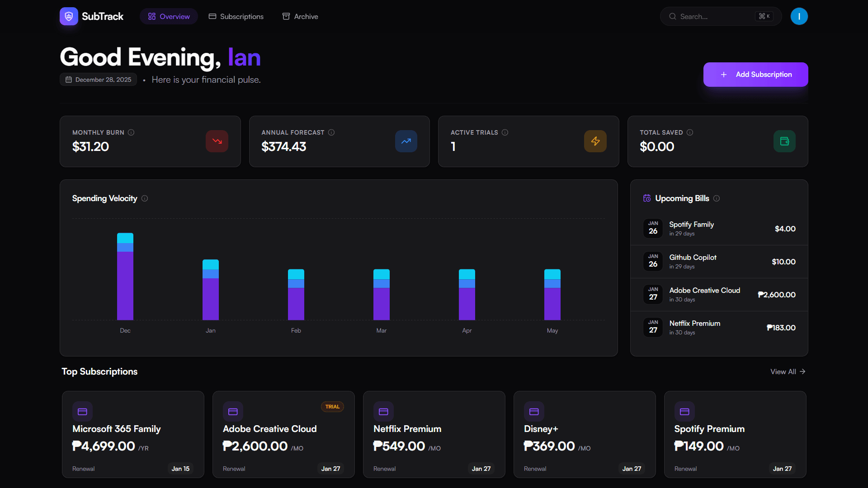Click the Total Saved wallet icon
868x488 pixels.
(x=784, y=141)
